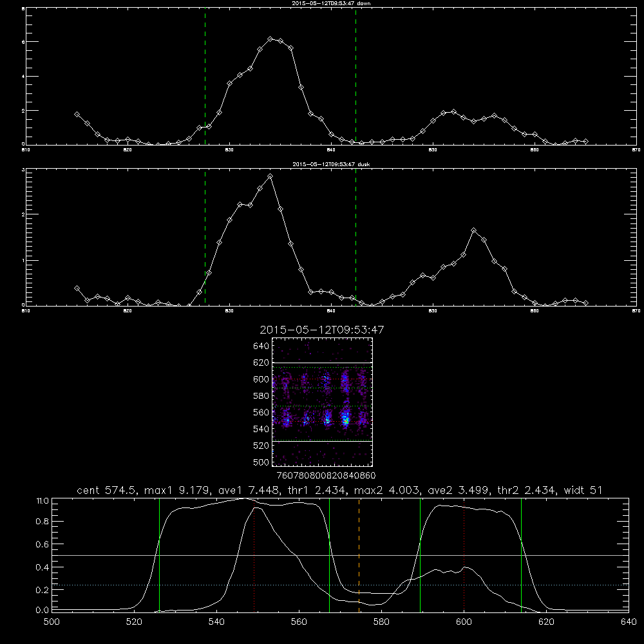Click the brightest spot in the heatmap lower band
The width and height of the screenshot is (644, 644).
(x=346, y=421)
